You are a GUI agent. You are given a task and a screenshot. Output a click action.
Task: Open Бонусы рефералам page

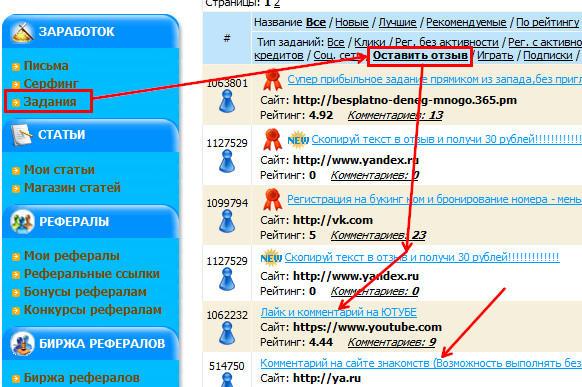click(x=85, y=292)
